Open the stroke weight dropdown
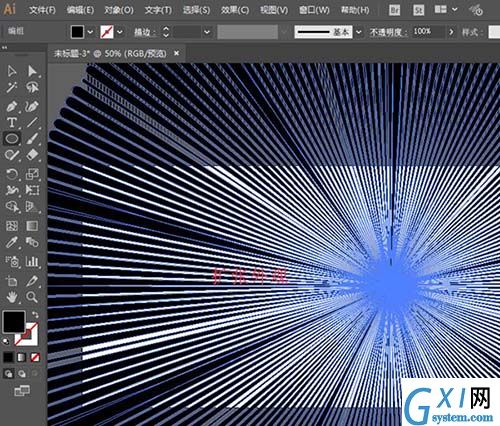The width and height of the screenshot is (500, 426). [207, 32]
